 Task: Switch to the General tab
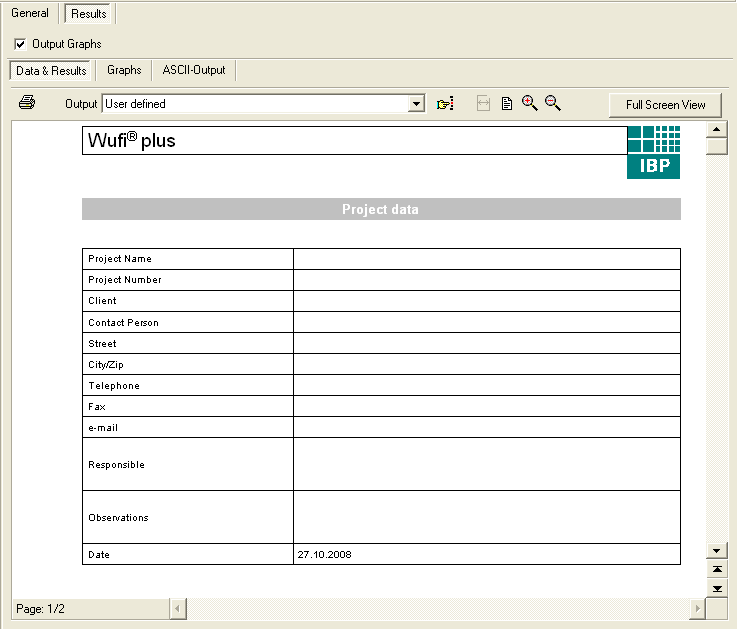(30, 13)
